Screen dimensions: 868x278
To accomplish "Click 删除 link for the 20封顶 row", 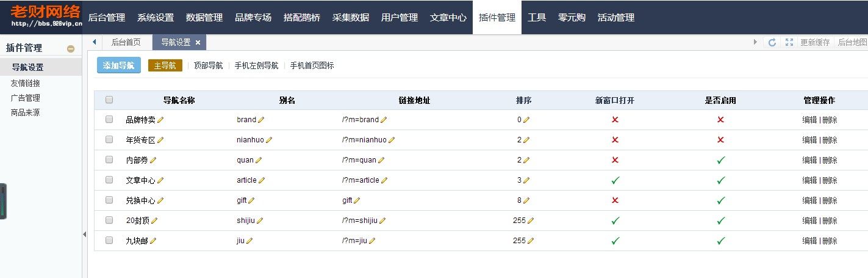I will 830,221.
